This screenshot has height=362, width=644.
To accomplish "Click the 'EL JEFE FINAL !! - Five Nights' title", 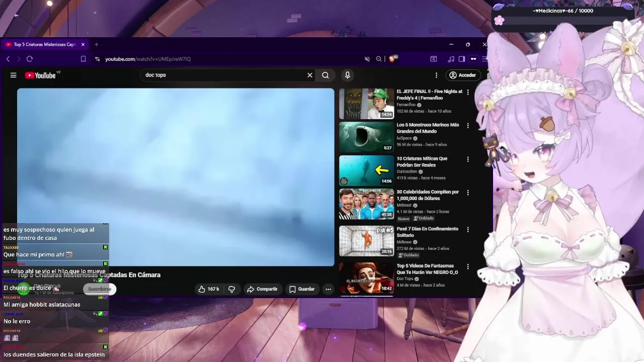I will pos(429,95).
